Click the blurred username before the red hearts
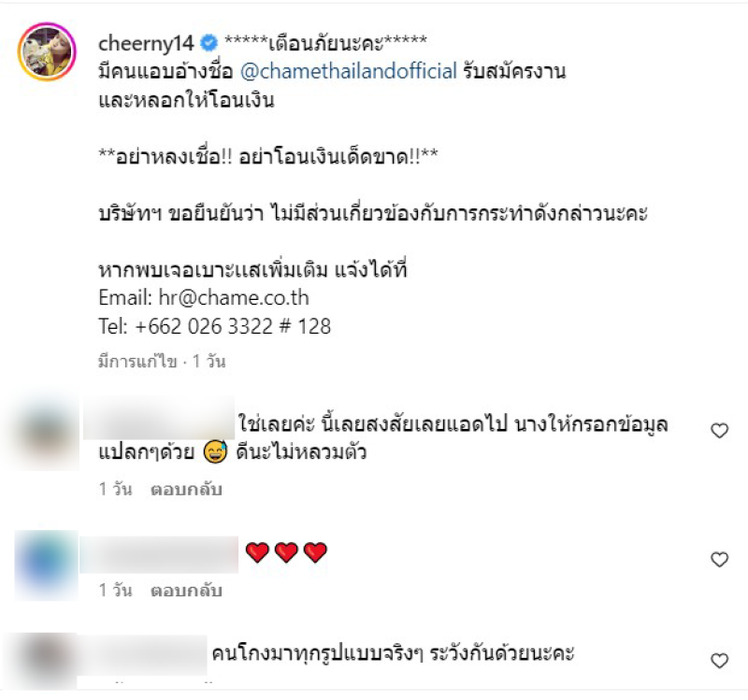 (x=159, y=554)
